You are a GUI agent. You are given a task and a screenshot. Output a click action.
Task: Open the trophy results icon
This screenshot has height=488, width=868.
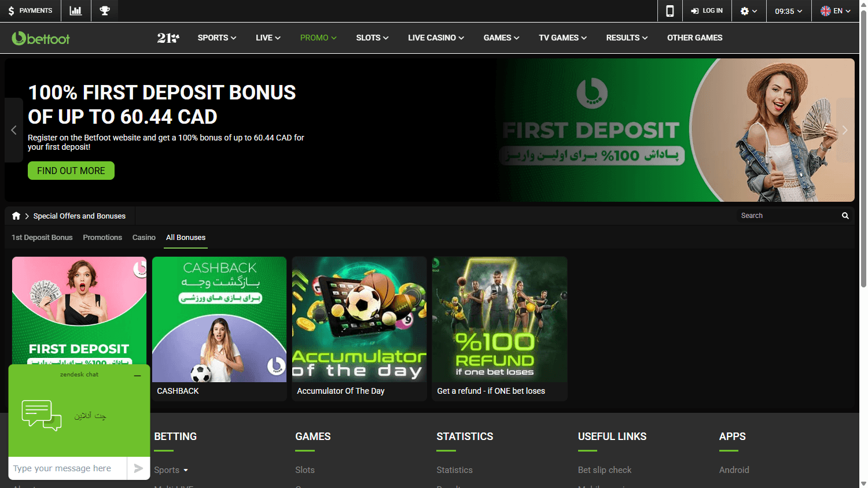[105, 10]
